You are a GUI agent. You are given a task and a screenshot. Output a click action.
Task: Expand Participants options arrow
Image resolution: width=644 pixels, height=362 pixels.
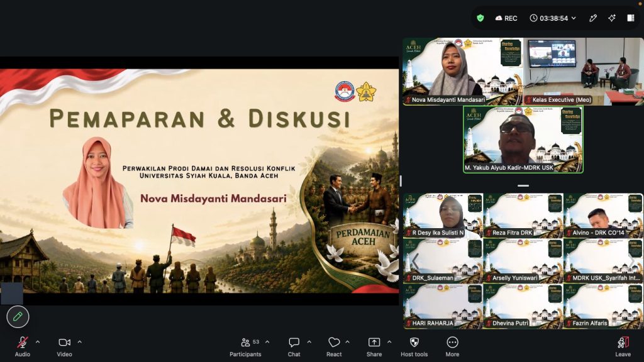coord(267,342)
